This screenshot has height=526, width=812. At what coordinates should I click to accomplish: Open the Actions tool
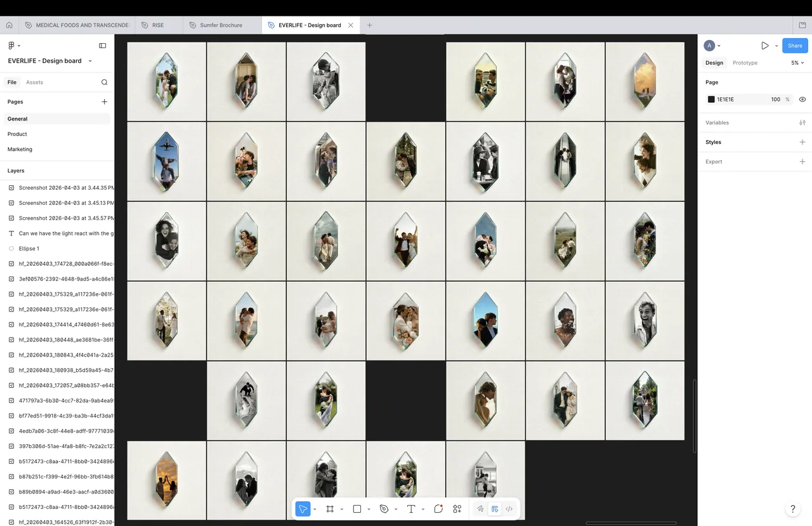click(x=457, y=509)
